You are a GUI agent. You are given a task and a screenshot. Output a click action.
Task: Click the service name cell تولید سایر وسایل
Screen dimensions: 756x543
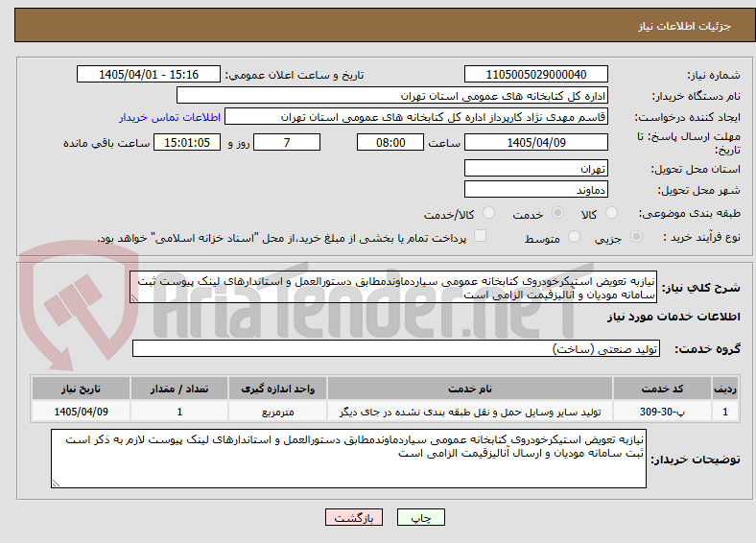(x=470, y=412)
